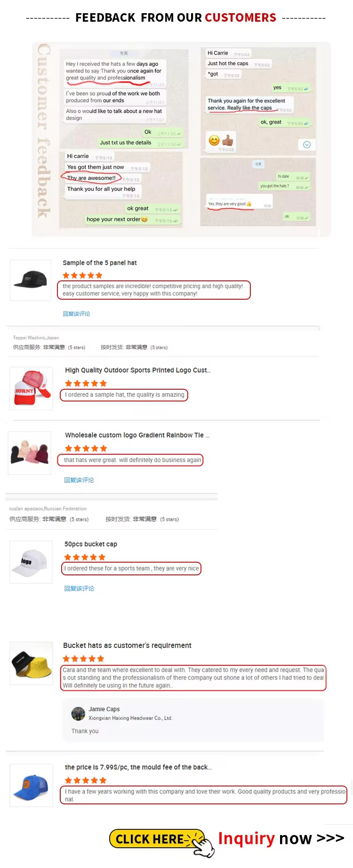Open High Quality Outdoor Sports Printed Logo title

138,370
